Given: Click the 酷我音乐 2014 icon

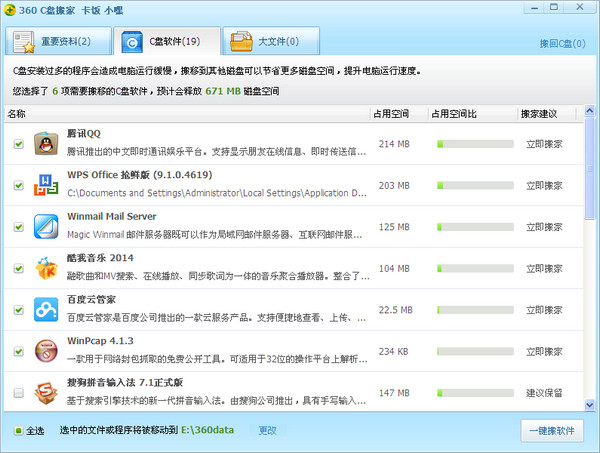Looking at the screenshot, I should pos(45,268).
